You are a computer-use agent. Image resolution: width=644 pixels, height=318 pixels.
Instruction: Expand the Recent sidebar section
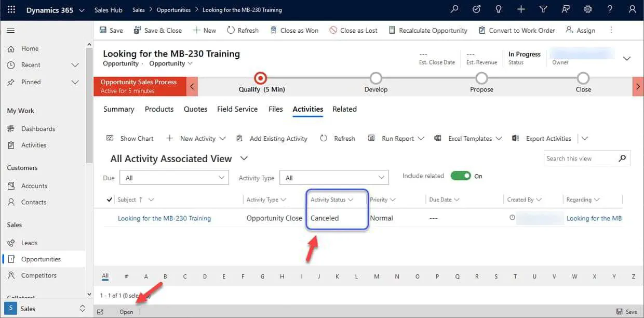75,65
